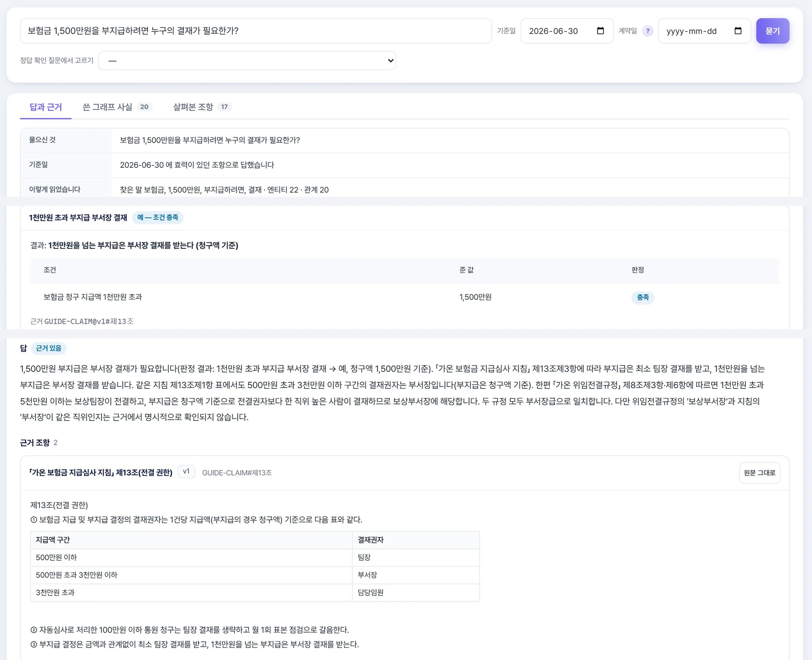Click the 팀장 cell in 결재권자 column
812x660 pixels.
[x=416, y=558]
